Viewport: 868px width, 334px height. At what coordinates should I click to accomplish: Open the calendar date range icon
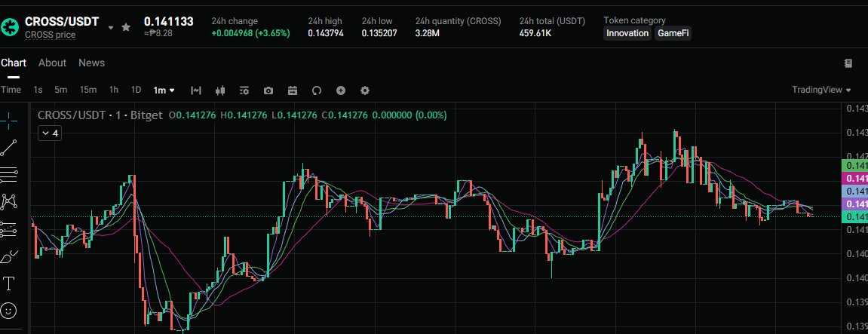[293, 90]
